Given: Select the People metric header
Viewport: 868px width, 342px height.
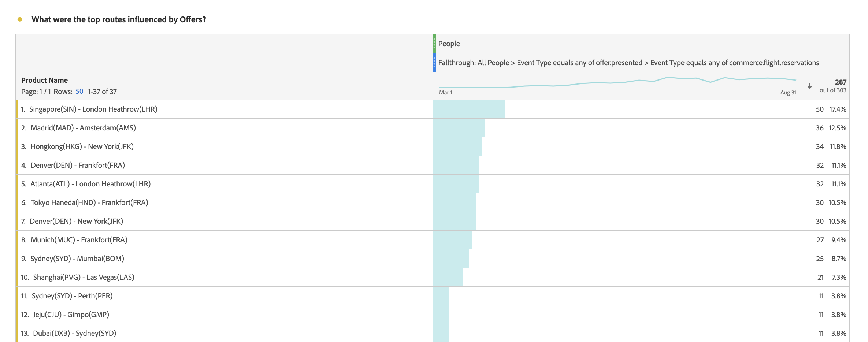Looking at the screenshot, I should 449,44.
